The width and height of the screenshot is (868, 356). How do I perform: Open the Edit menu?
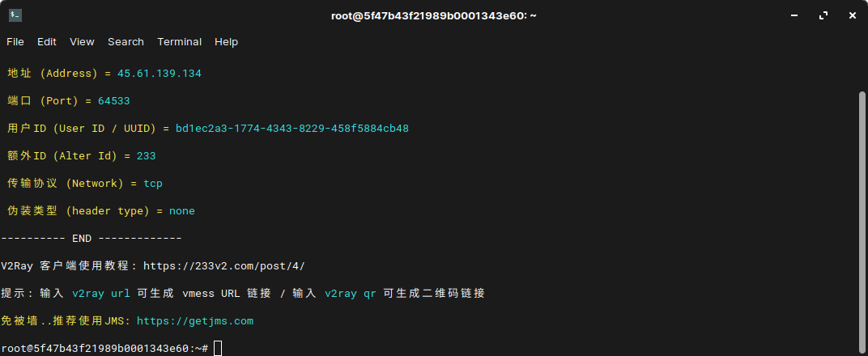[46, 42]
